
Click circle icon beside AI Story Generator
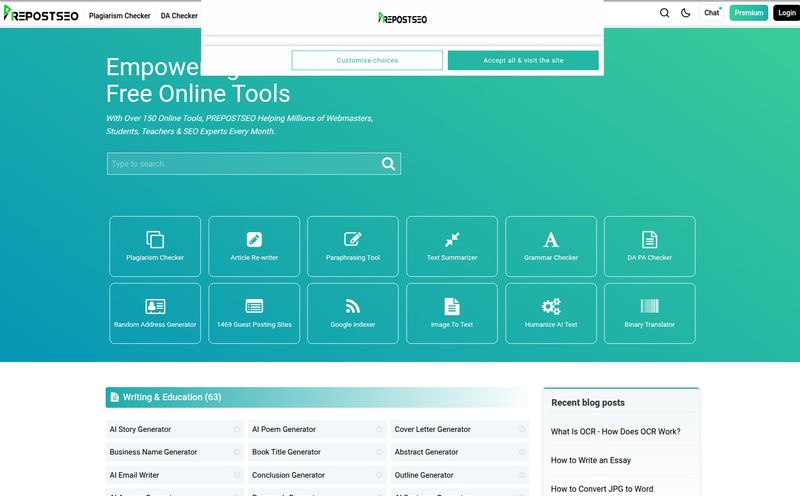(237, 429)
